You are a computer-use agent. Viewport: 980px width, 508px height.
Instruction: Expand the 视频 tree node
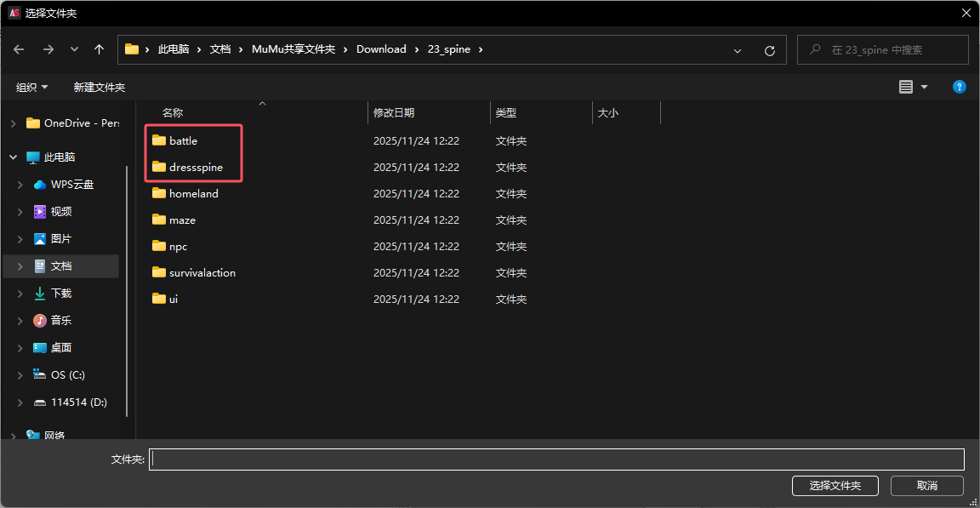(x=20, y=212)
